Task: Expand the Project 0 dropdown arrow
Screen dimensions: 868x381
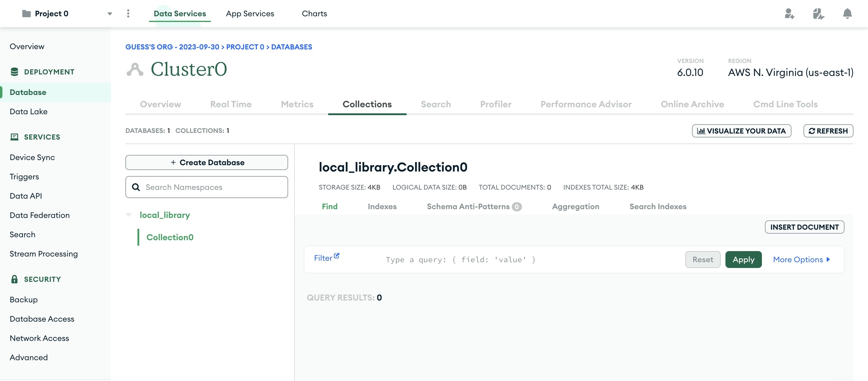Action: (109, 14)
